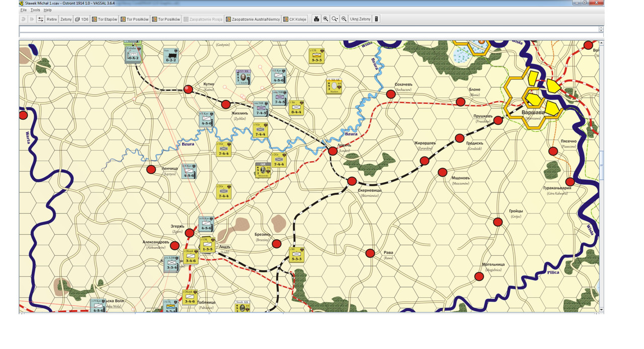Select the Train 0-2-2 counter
Image resolution: width=644 pixels, height=349 pixels.
[171, 56]
